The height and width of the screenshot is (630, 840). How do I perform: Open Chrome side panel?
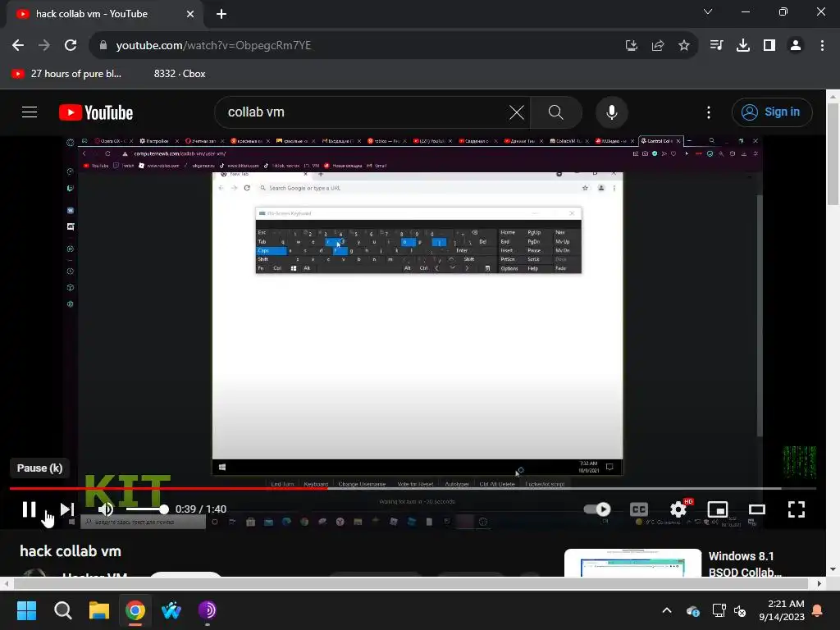coord(769,46)
